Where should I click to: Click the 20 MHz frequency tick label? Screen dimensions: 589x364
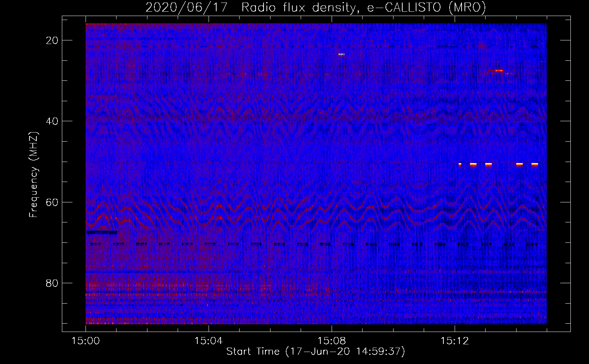point(52,40)
